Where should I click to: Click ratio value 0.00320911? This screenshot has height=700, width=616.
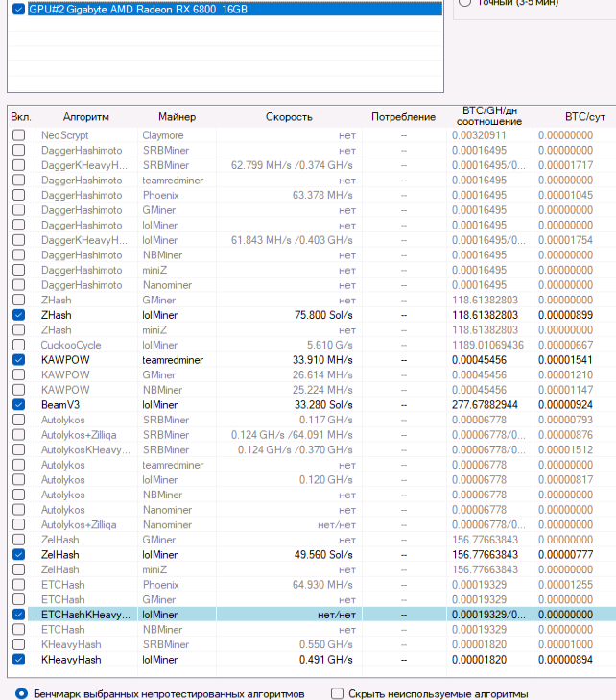(x=479, y=134)
